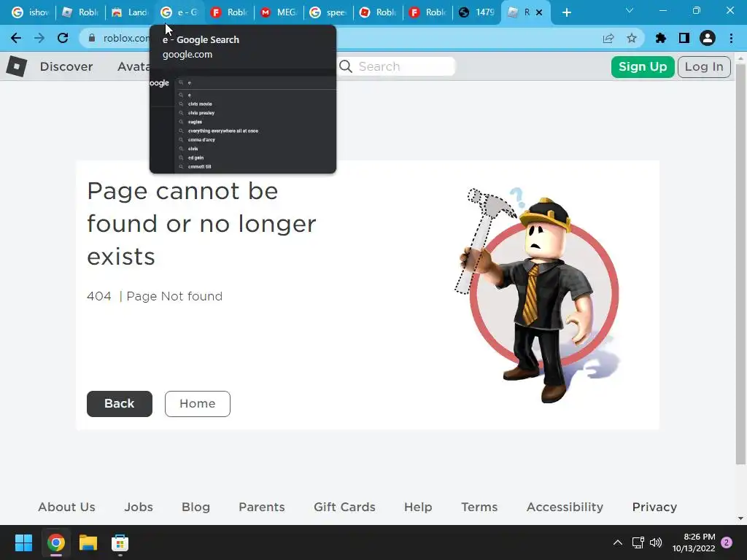Click the browser forward arrow
Screen dimensions: 747x560
click(x=39, y=38)
